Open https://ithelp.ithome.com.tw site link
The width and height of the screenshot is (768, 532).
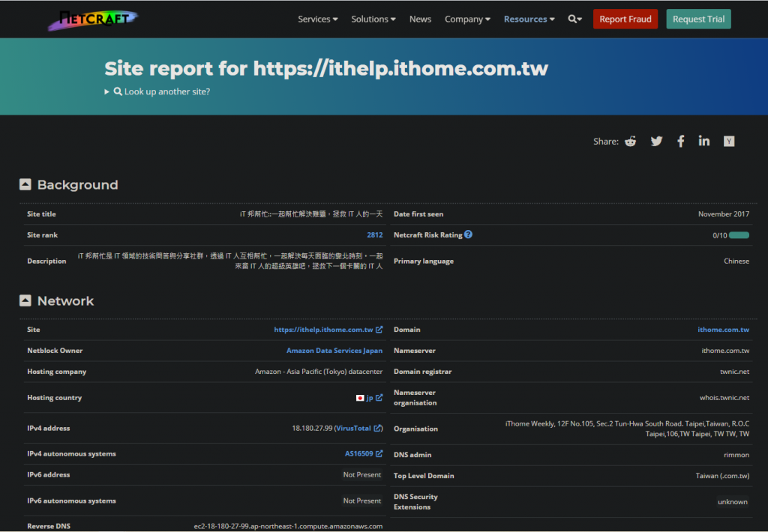tap(324, 330)
